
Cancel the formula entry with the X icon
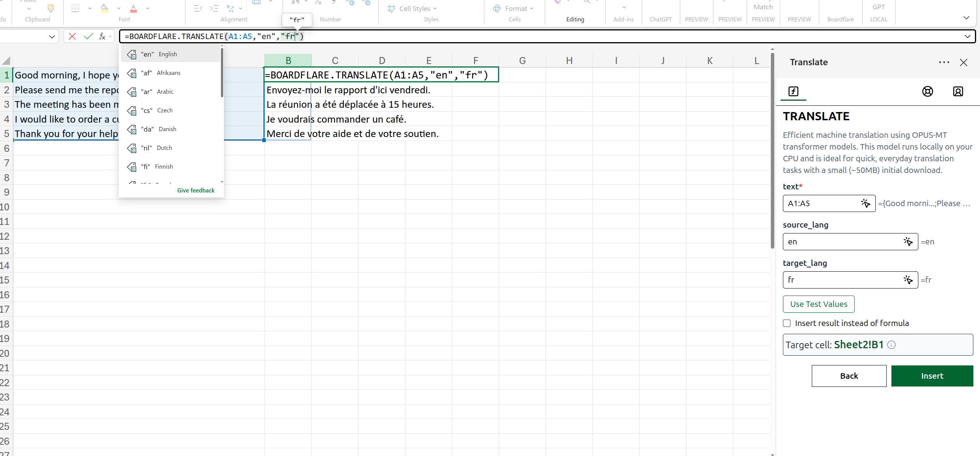tap(72, 36)
